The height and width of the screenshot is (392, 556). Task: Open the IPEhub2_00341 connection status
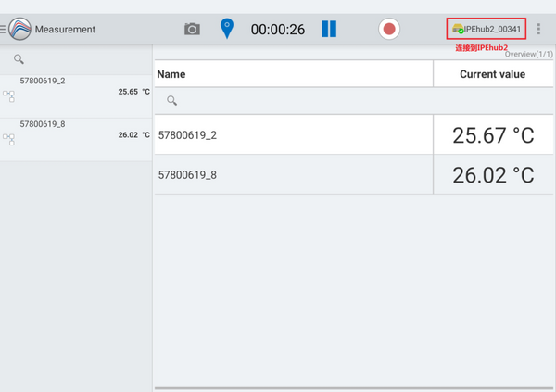click(486, 29)
